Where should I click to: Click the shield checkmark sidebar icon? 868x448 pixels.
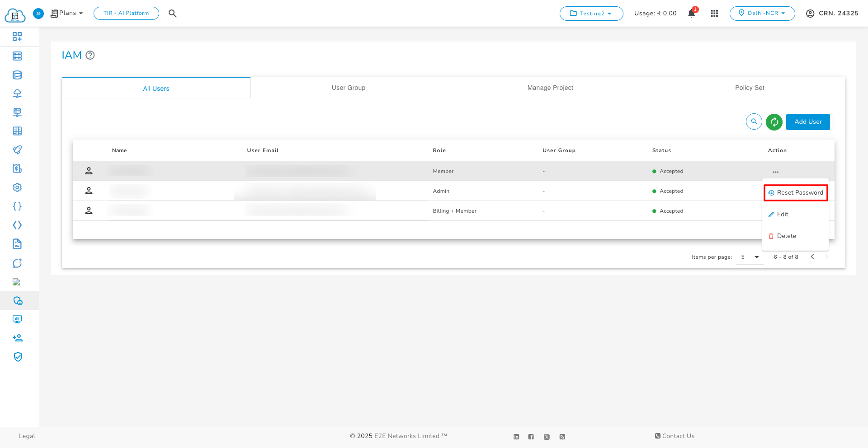(17, 357)
